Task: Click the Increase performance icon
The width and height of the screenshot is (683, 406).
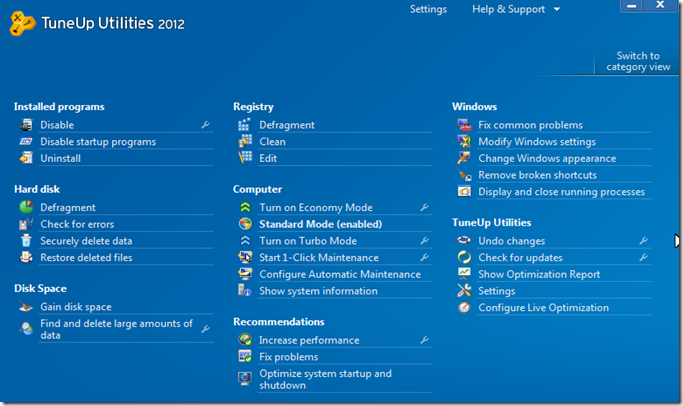Action: 245,339
